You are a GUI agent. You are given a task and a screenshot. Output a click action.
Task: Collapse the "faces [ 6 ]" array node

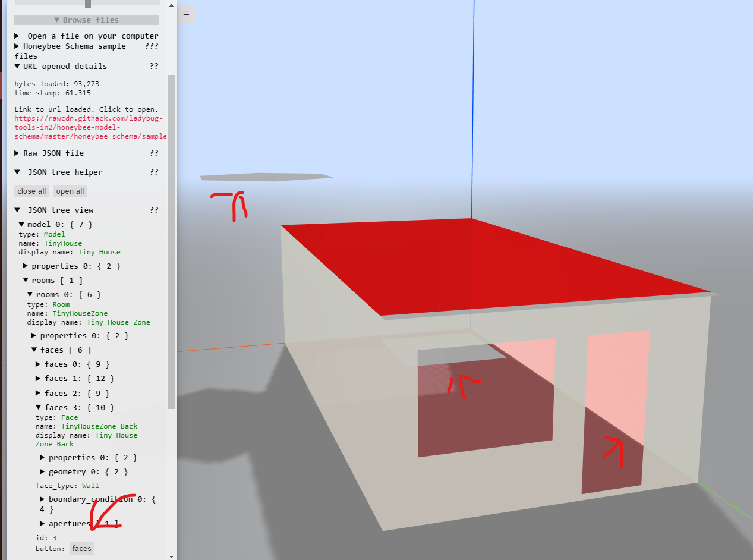pyautogui.click(x=34, y=350)
